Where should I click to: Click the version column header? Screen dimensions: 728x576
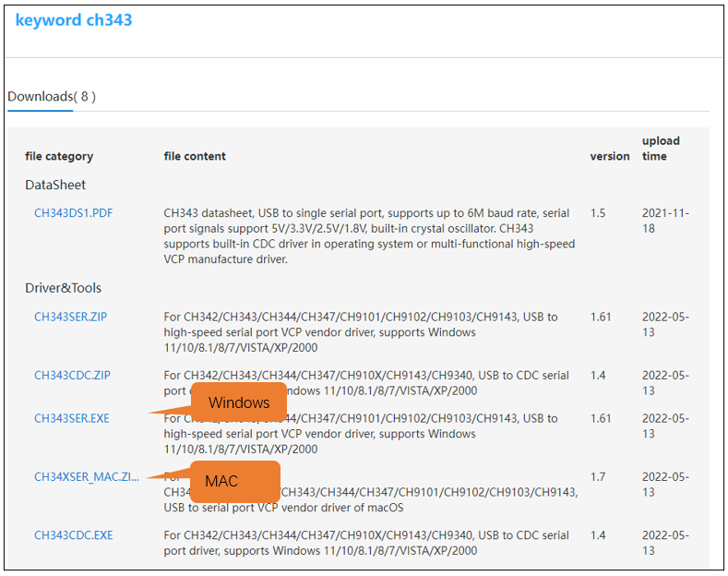(610, 157)
